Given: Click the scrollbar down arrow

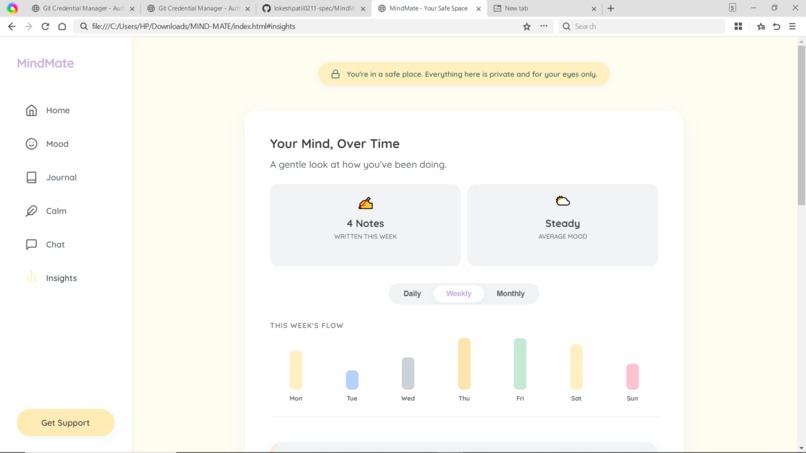Looking at the screenshot, I should tap(801, 448).
